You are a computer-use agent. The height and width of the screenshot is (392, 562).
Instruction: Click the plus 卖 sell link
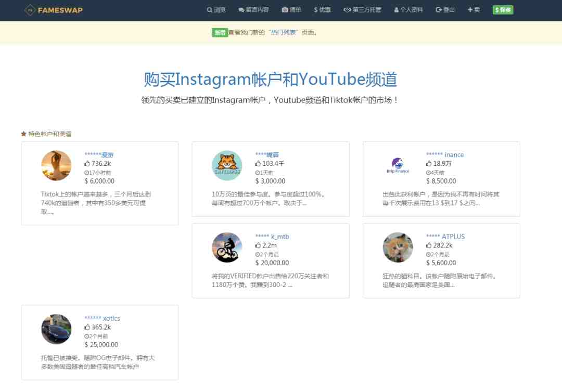click(x=474, y=10)
